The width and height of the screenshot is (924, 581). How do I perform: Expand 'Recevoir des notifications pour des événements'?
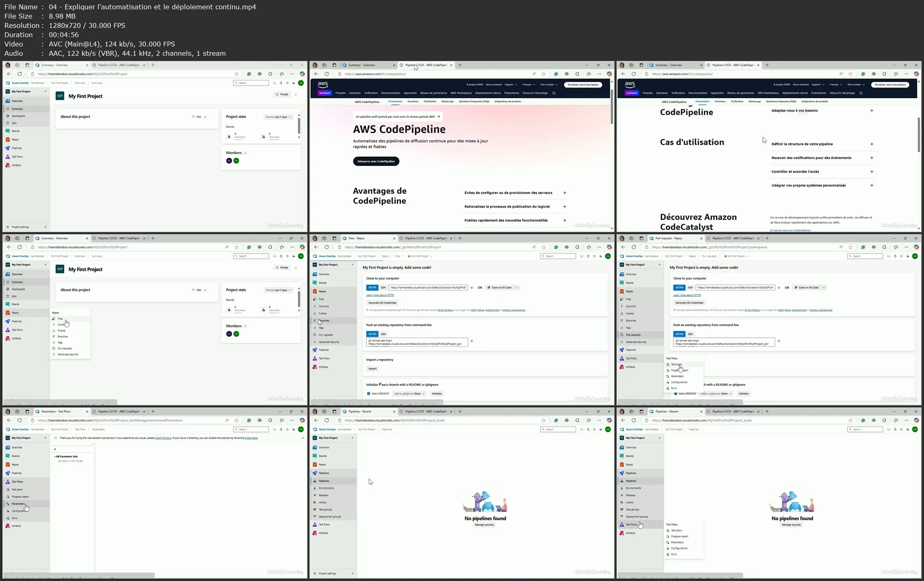(822, 158)
